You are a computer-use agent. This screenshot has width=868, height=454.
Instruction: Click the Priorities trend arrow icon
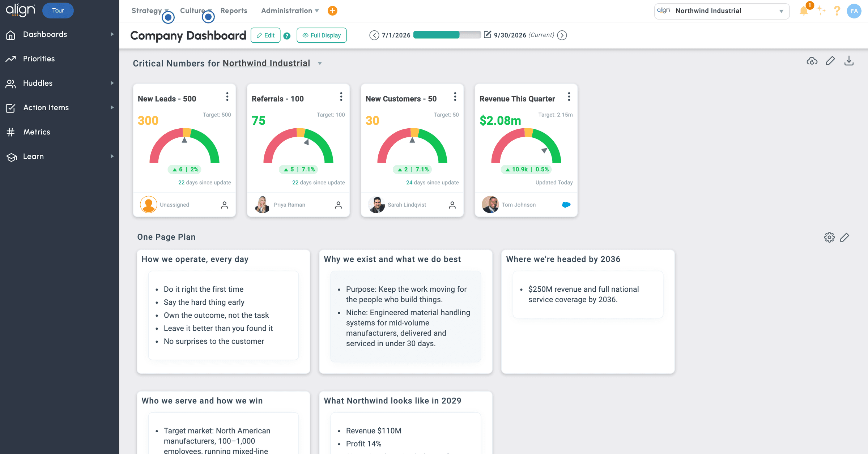click(11, 59)
